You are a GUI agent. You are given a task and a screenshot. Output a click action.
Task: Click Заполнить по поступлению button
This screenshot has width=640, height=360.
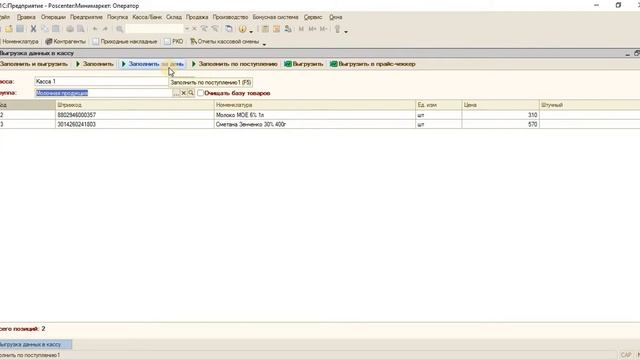(235, 64)
